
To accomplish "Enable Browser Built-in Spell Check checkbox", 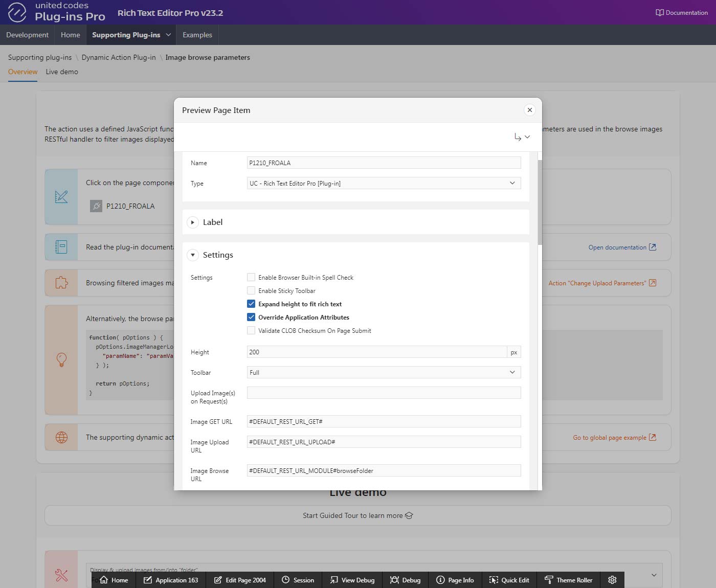I will (x=251, y=277).
